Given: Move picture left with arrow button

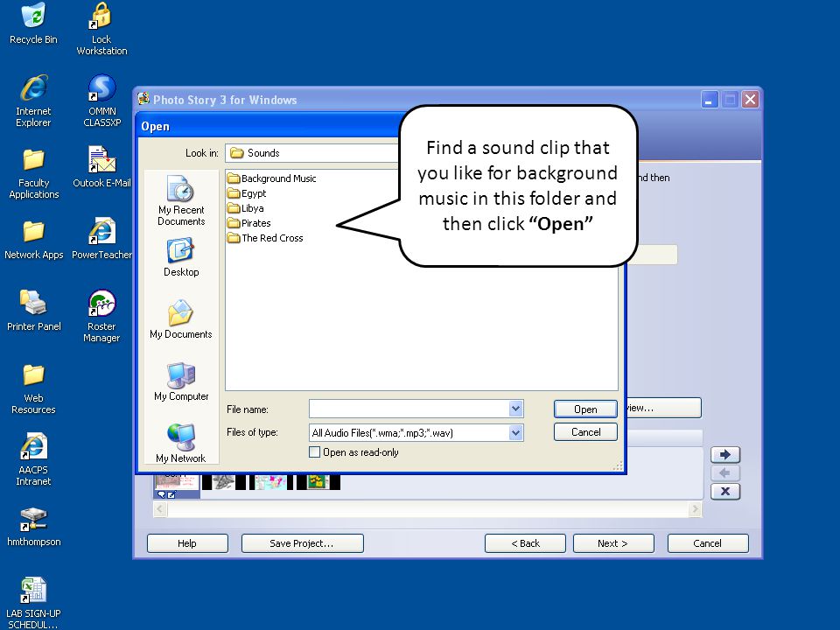Looking at the screenshot, I should click(x=725, y=473).
